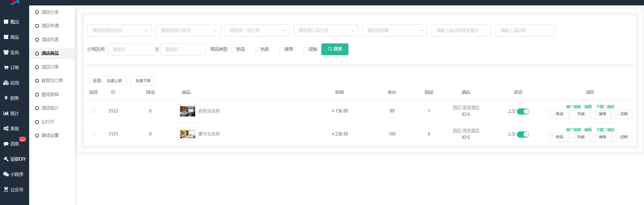Click 下载二维码 for 商务双床房
The height and width of the screenshot is (205, 644).
[605, 107]
